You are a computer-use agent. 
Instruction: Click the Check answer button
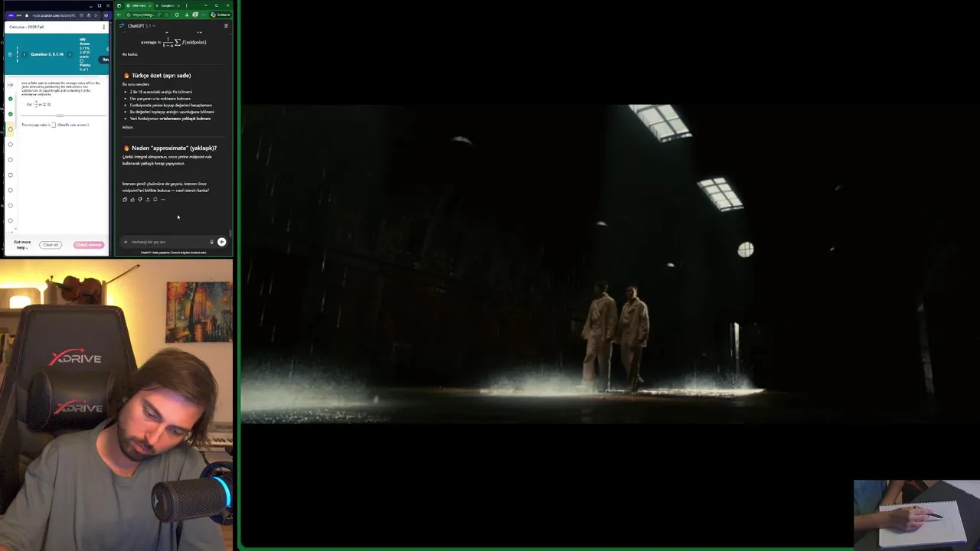pos(89,245)
